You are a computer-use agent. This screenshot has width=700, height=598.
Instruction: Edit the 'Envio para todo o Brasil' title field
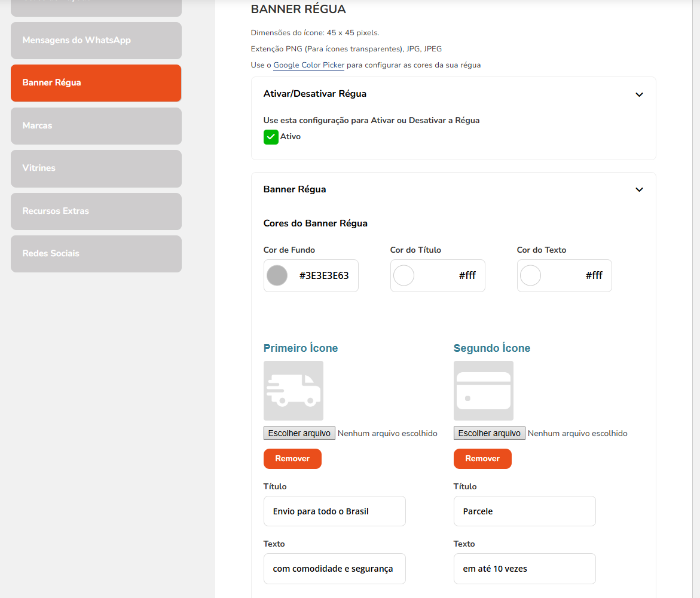334,511
